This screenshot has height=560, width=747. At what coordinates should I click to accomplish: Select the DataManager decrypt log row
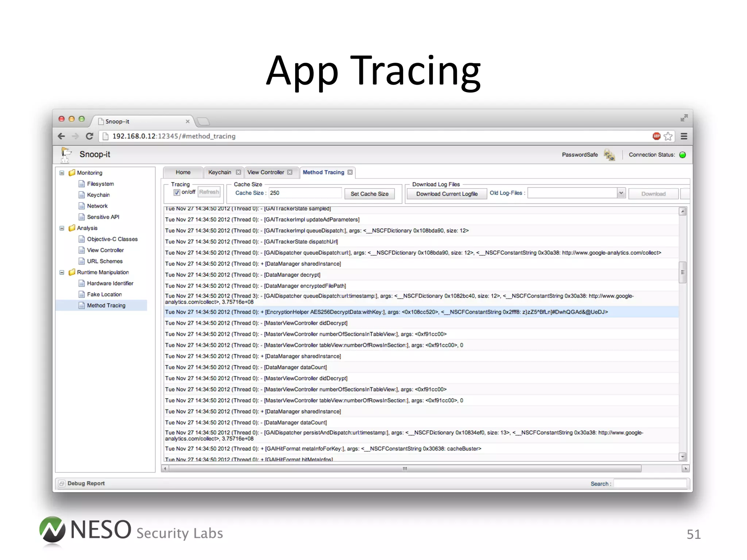click(421, 275)
